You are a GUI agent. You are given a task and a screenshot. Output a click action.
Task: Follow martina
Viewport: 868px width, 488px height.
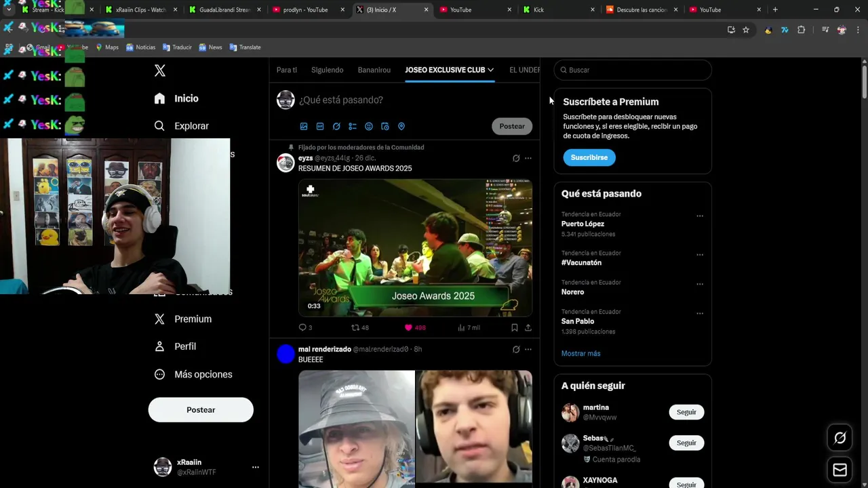pos(686,412)
